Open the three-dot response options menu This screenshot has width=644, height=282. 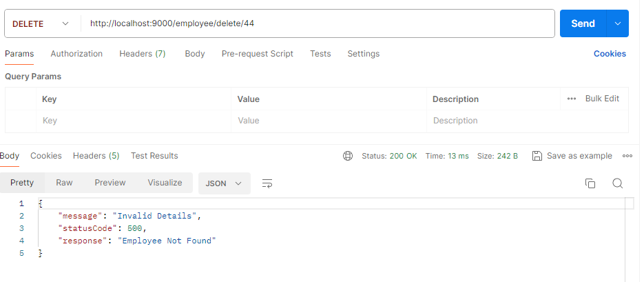[x=627, y=156]
